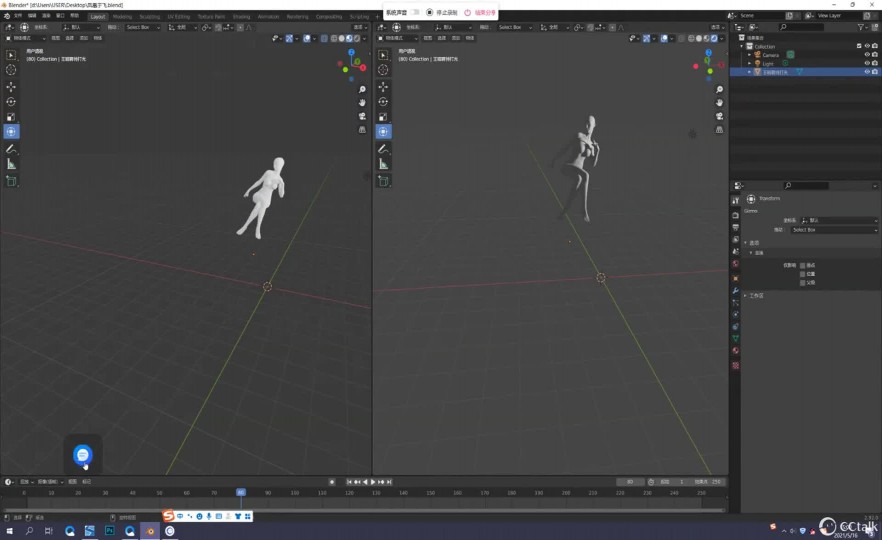Toggle third affect-only checkbox in options
The height and width of the screenshot is (540, 882).
pyautogui.click(x=803, y=282)
